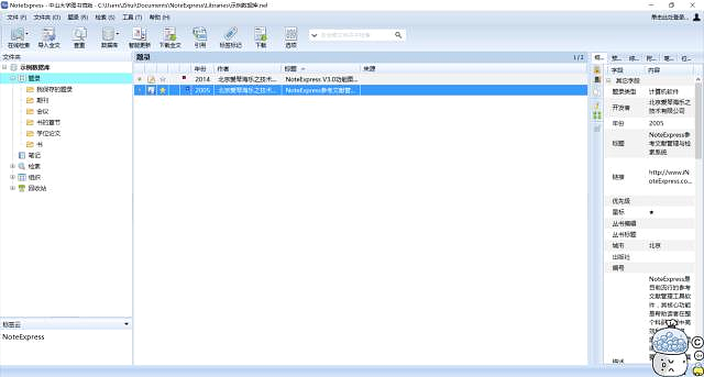Click the http://www.iNoteExpress.com link value

pos(669,177)
